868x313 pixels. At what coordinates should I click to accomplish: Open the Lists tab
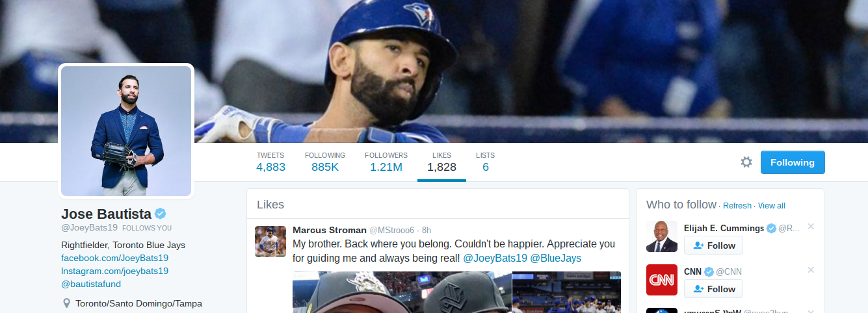click(485, 162)
